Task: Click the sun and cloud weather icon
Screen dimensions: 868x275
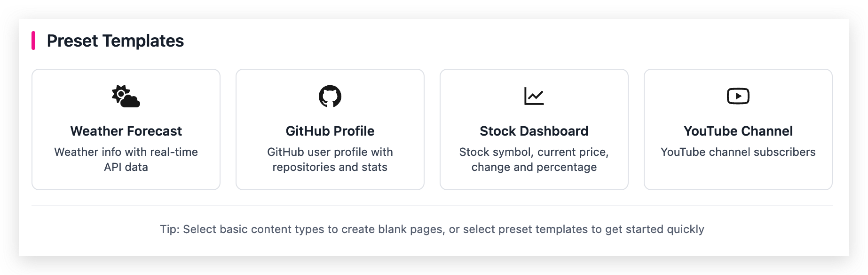Action: [x=126, y=96]
